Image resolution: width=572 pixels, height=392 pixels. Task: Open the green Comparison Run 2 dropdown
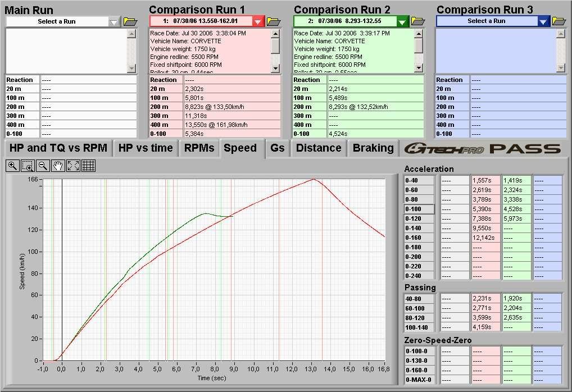pos(402,21)
